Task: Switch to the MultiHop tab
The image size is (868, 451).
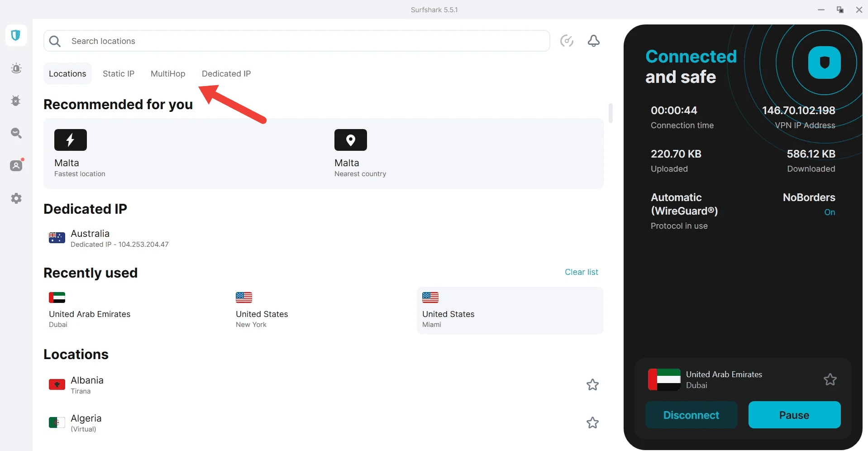Action: tap(168, 74)
